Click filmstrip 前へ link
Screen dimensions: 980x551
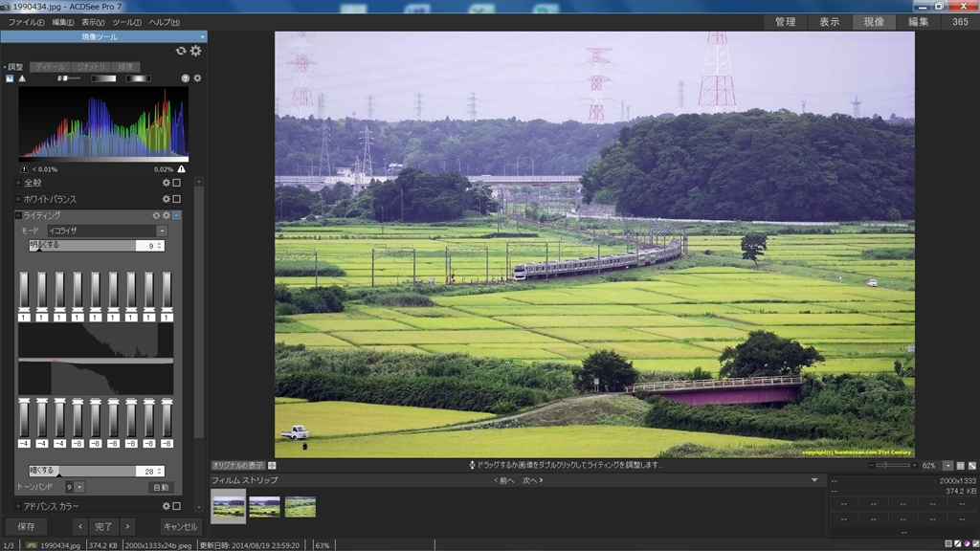click(x=503, y=480)
